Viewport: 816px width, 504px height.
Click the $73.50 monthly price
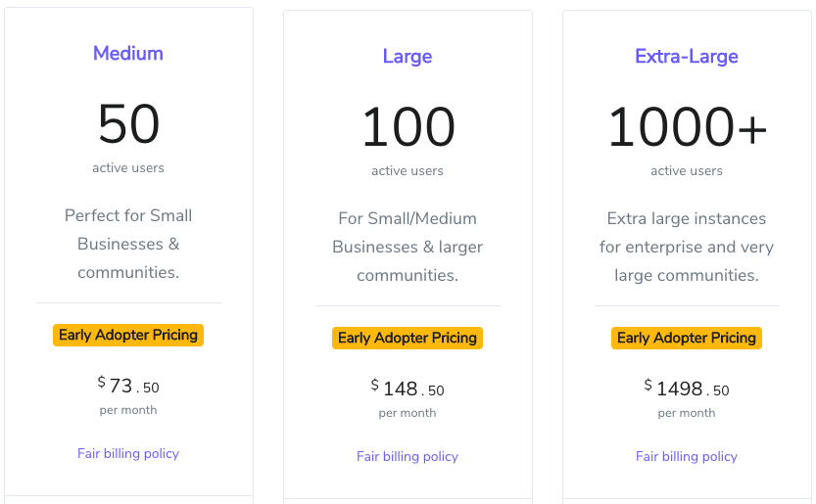pos(128,387)
